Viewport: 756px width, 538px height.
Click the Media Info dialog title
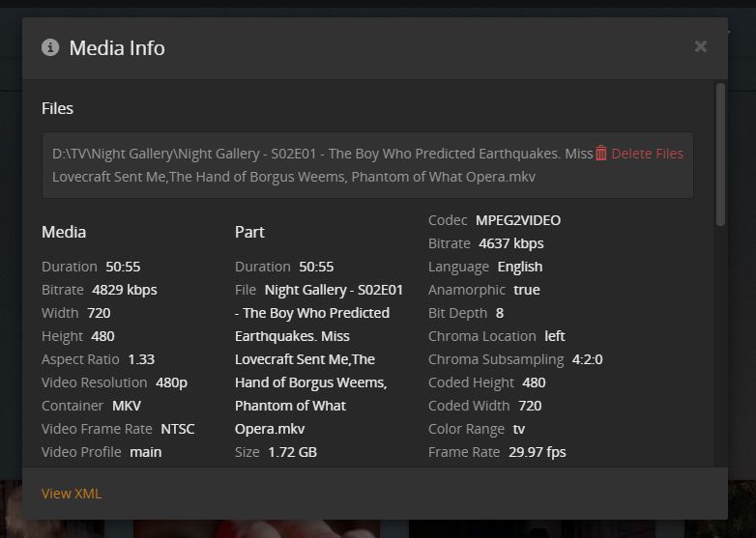pyautogui.click(x=117, y=47)
